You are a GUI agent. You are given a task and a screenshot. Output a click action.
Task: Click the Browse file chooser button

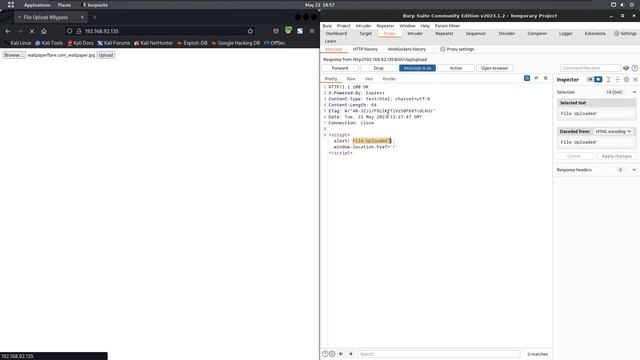pyautogui.click(x=14, y=55)
